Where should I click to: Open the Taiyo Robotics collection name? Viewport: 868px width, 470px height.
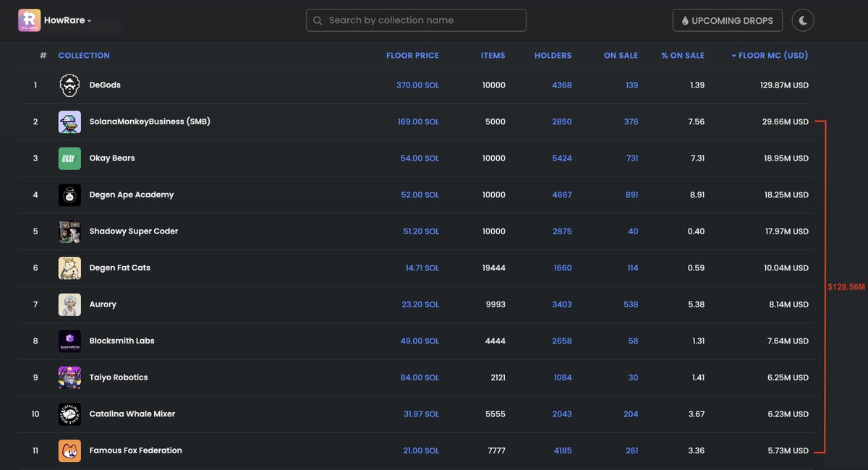(x=119, y=377)
